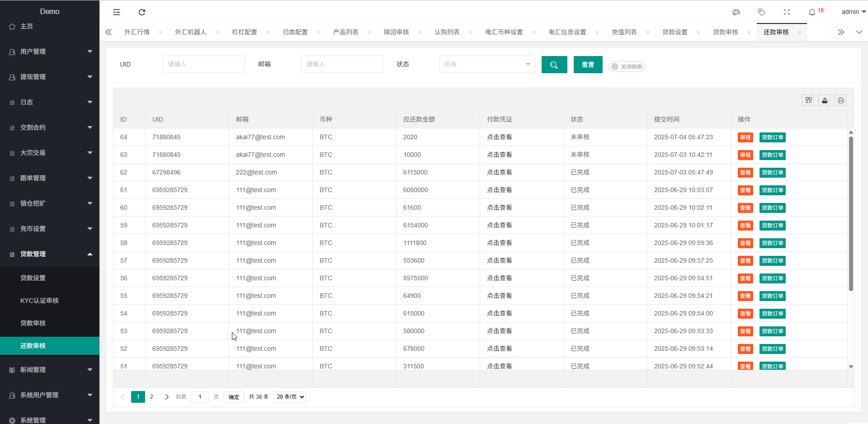The height and width of the screenshot is (424, 868).
Task: Click the UID search input field
Action: (203, 64)
